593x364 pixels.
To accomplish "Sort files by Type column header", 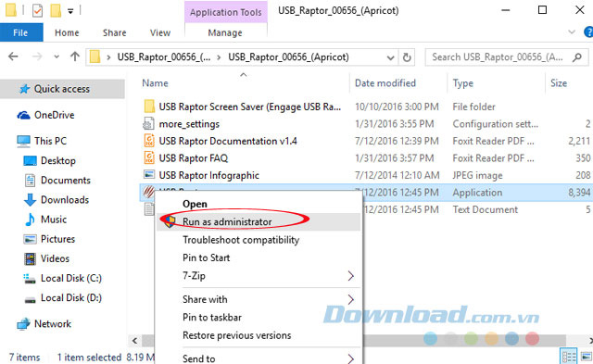I will pyautogui.click(x=463, y=83).
